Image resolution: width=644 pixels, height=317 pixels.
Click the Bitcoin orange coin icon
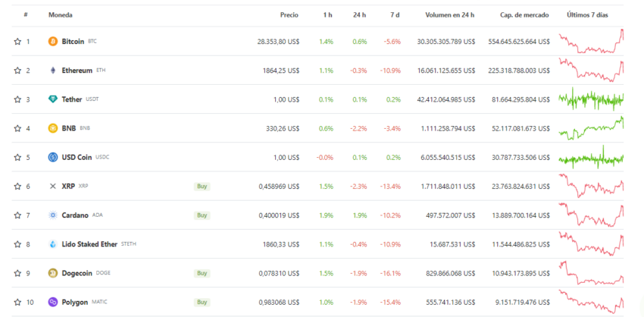[x=53, y=42]
